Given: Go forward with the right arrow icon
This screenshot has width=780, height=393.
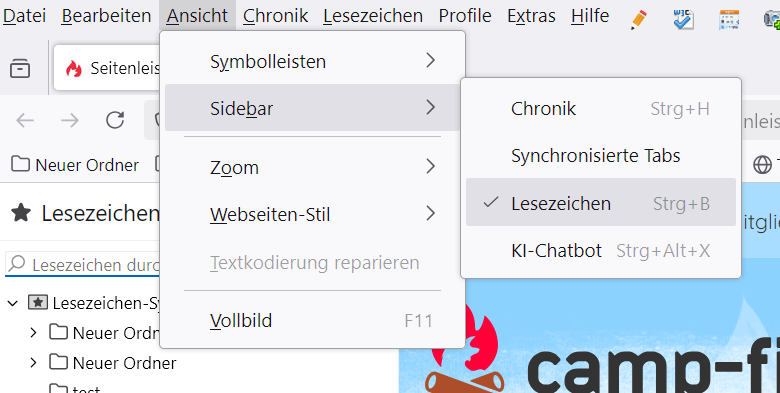Looking at the screenshot, I should (x=70, y=120).
